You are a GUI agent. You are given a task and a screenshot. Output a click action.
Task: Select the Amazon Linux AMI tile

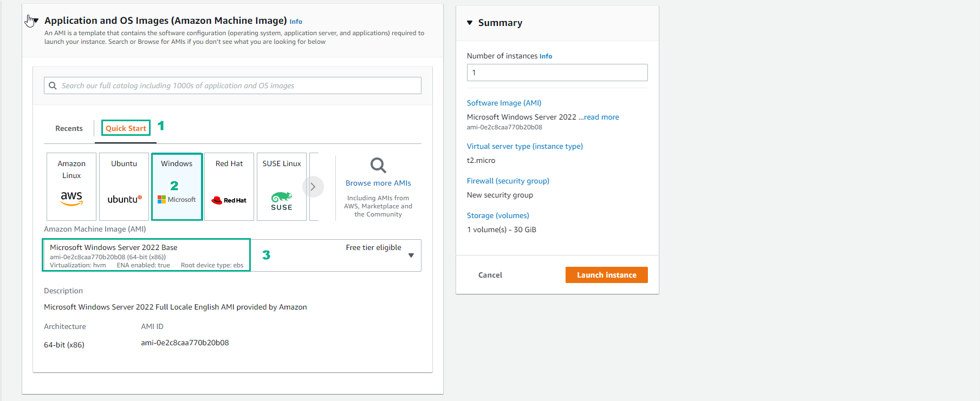[71, 186]
